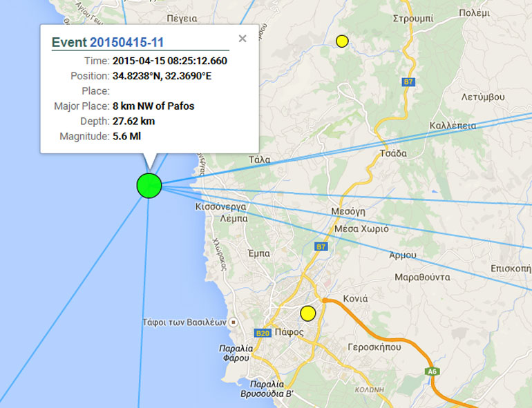
Task: Click the green earthquake epicenter marker
Action: point(149,186)
